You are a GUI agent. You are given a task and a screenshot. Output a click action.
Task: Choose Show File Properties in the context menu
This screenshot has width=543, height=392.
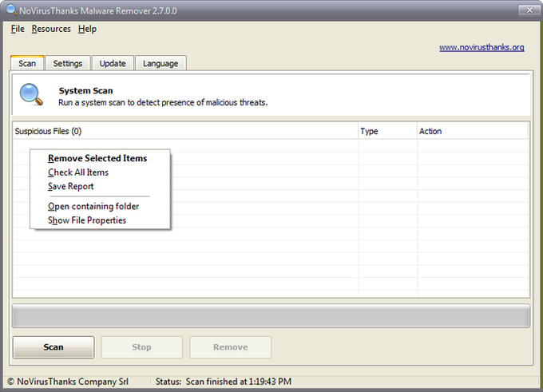point(100,220)
